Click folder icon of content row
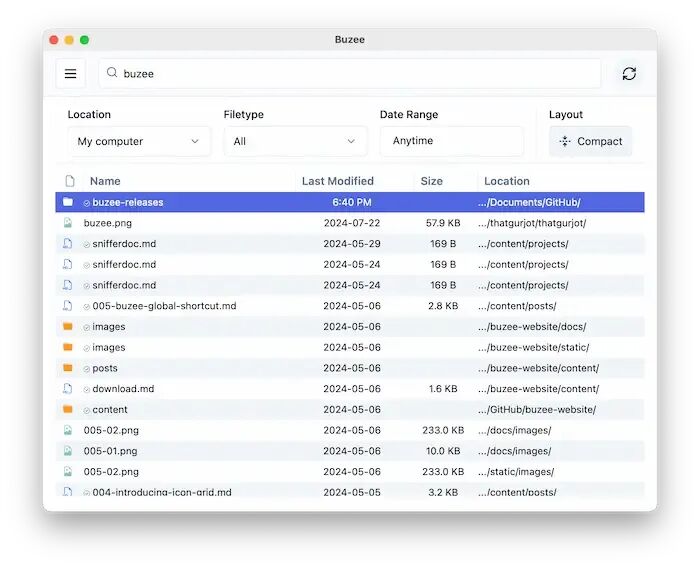The width and height of the screenshot is (700, 568). (68, 409)
